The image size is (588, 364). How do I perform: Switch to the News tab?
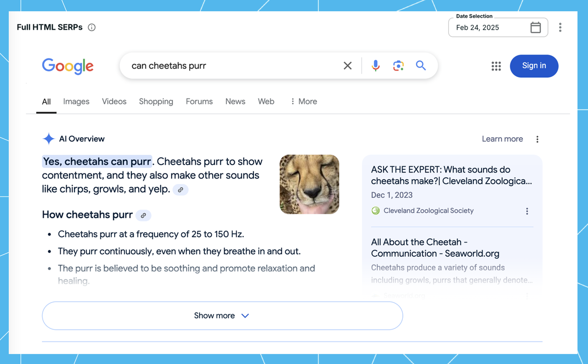pyautogui.click(x=235, y=101)
